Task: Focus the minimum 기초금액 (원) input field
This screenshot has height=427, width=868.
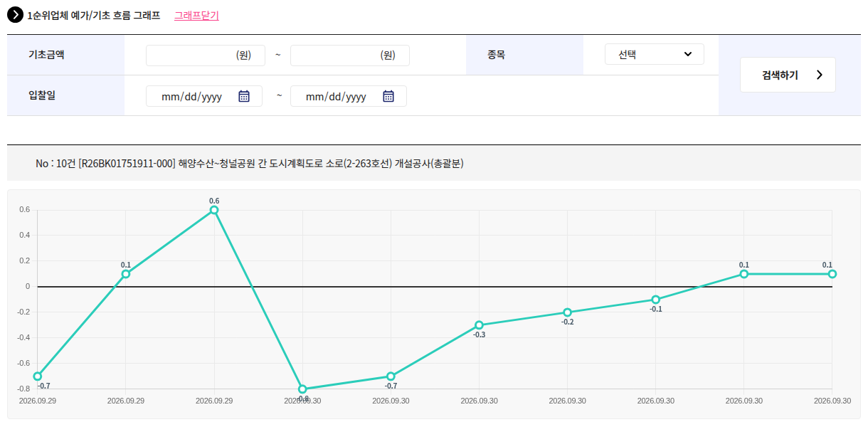Action: pyautogui.click(x=206, y=56)
